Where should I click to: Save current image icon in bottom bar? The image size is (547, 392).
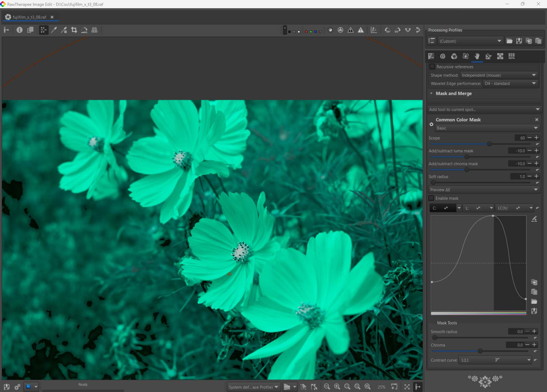7,387
